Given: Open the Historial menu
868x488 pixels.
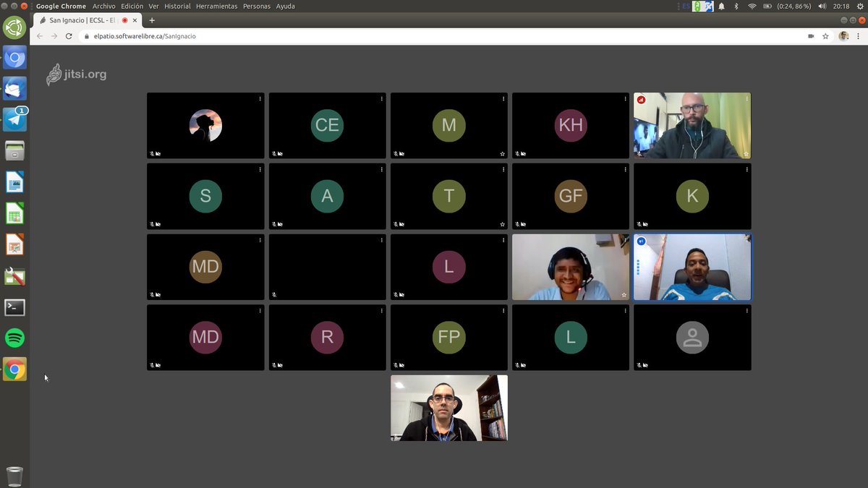Looking at the screenshot, I should click(x=177, y=6).
